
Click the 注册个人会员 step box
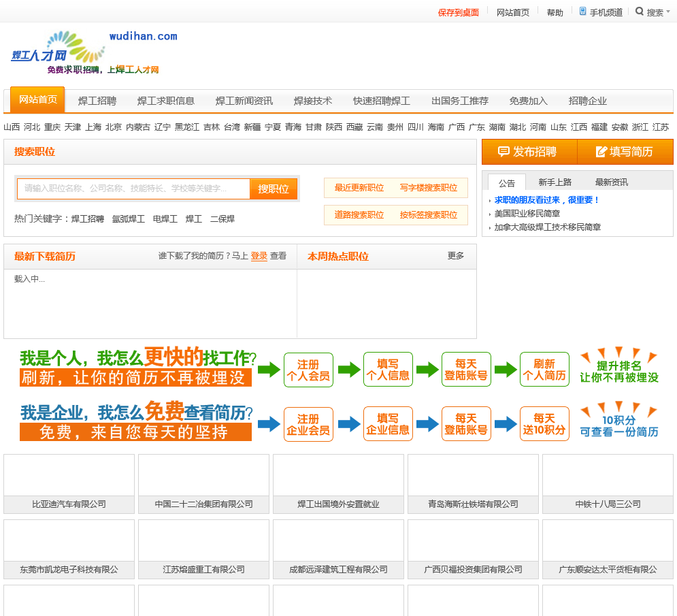click(308, 370)
